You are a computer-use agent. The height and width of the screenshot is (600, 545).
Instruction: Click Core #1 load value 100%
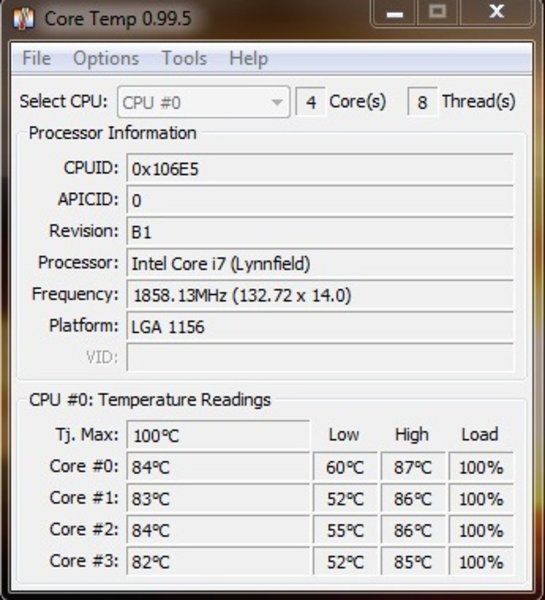click(481, 498)
